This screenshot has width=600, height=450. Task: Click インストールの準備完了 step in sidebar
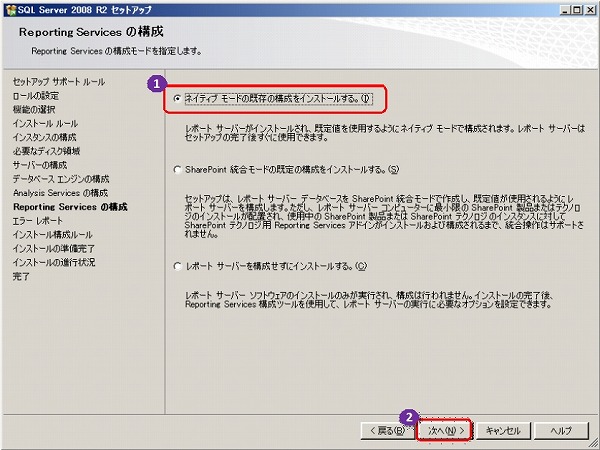(x=54, y=248)
